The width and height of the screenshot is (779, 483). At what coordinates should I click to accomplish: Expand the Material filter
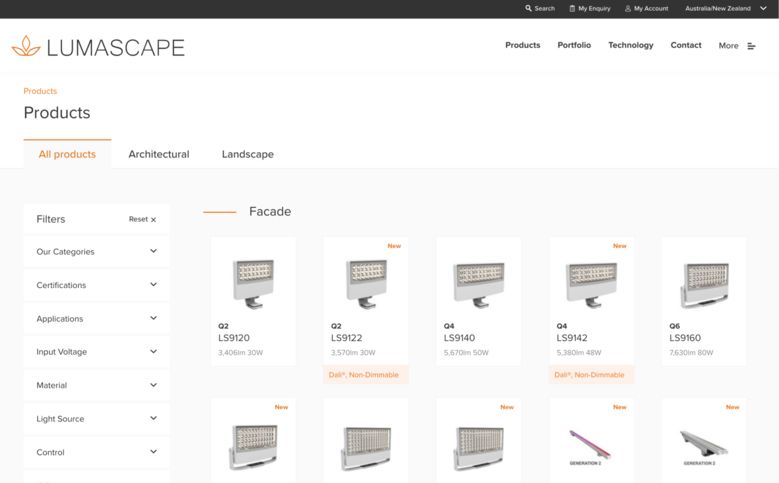tap(96, 385)
